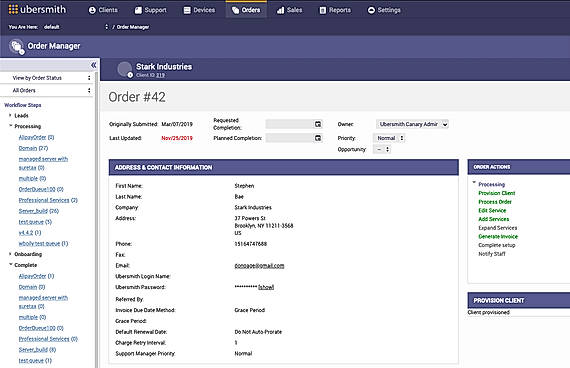570x368 pixels.
Task: Open Domain (0) under Complete
Action: pos(32,287)
